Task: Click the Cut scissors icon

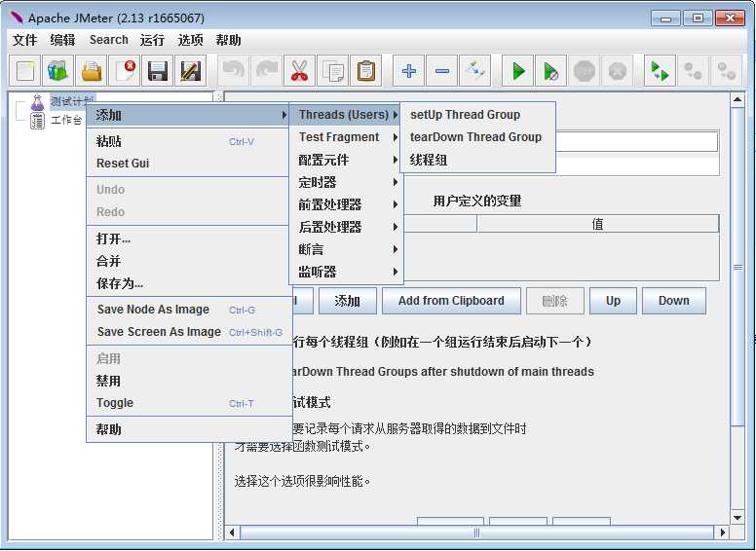Action: click(299, 71)
